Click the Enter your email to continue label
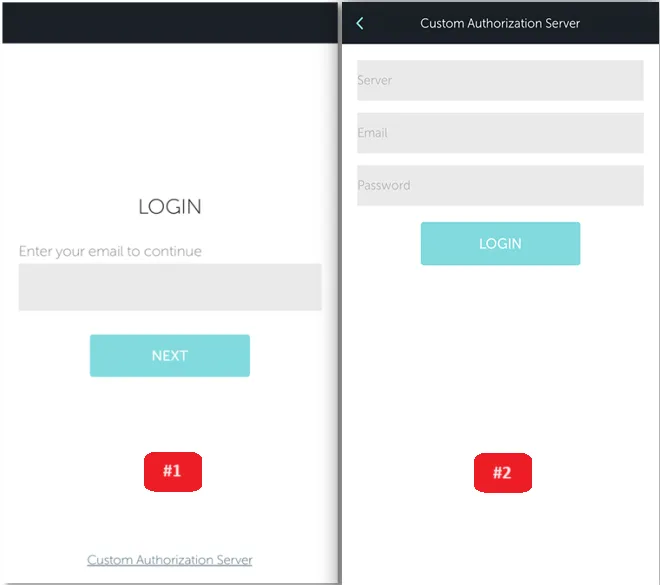The height and width of the screenshot is (585, 660). tap(110, 251)
